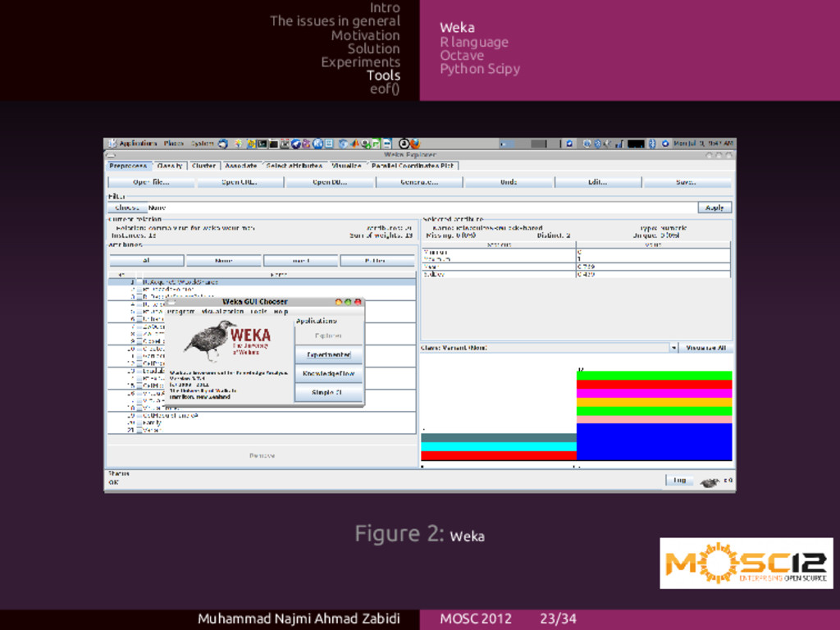The width and height of the screenshot is (840, 630).
Task: Go to the Octave subsection
Action: tap(462, 56)
